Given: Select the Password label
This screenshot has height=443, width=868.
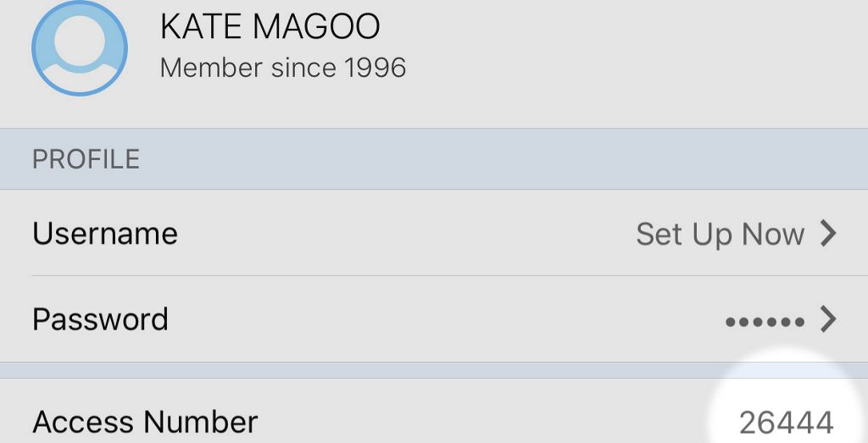Looking at the screenshot, I should [x=100, y=319].
